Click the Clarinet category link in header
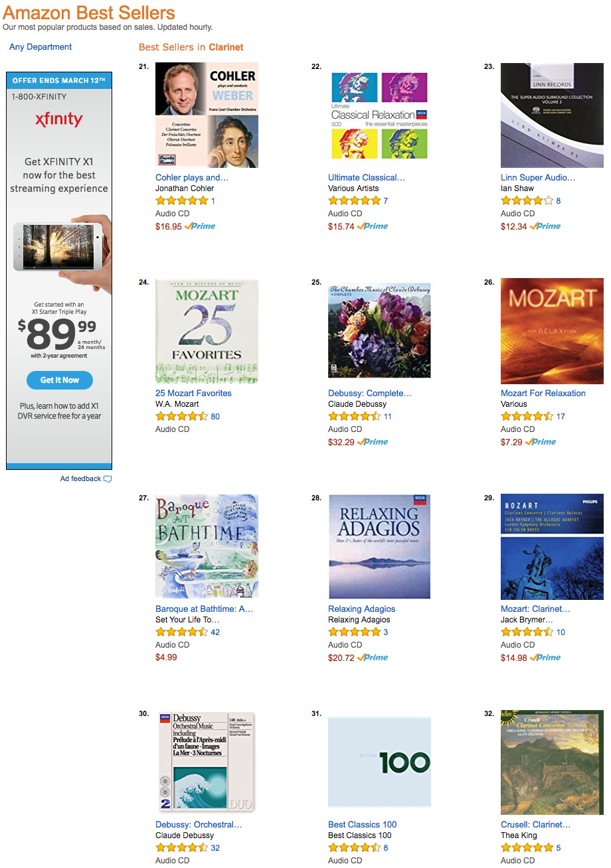The image size is (611, 868). (x=226, y=47)
